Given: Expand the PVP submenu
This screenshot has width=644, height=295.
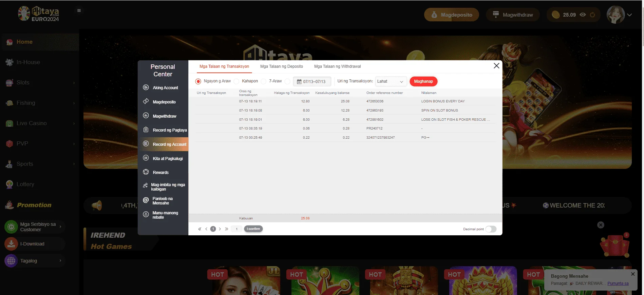Looking at the screenshot, I should (x=74, y=144).
